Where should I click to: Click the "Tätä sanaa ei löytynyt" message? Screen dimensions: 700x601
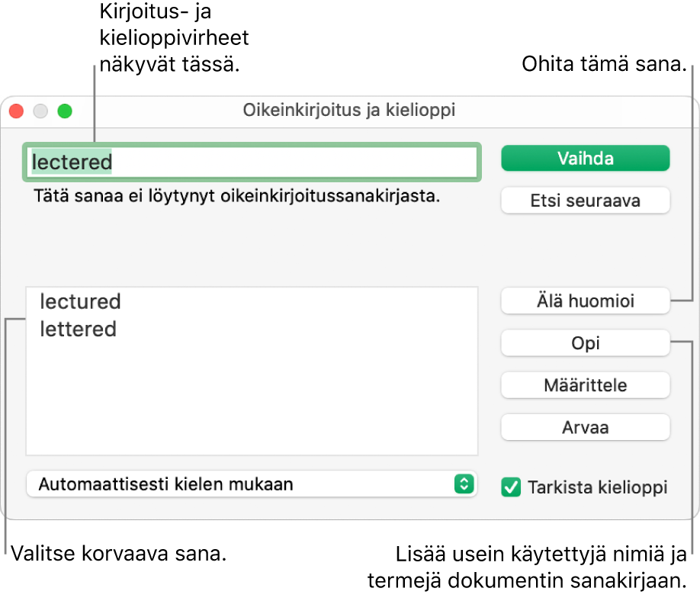click(236, 197)
